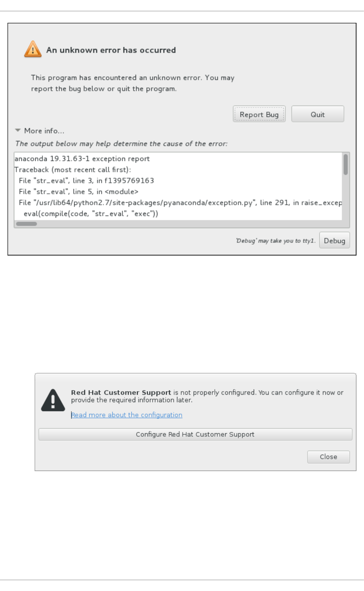
Task: Open the Debug console button
Action: 334,241
